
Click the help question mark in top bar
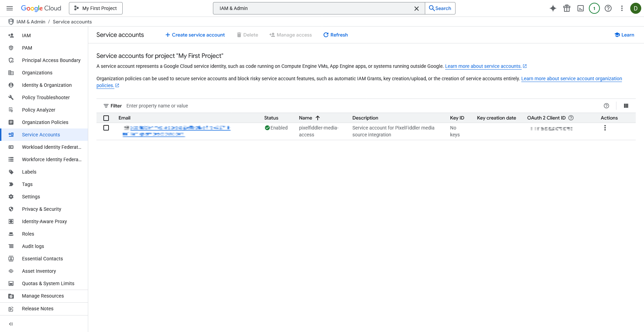608,8
